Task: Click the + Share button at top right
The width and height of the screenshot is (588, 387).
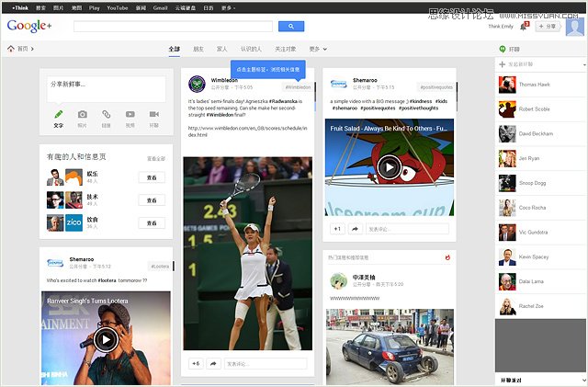Action: 548,27
